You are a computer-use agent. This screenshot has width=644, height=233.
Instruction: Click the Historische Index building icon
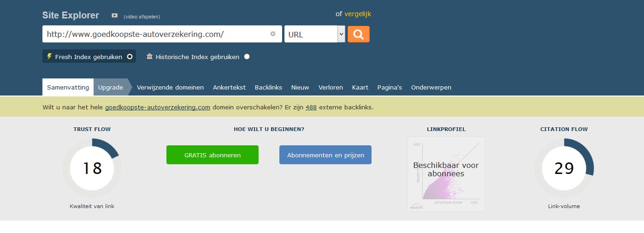coord(149,56)
